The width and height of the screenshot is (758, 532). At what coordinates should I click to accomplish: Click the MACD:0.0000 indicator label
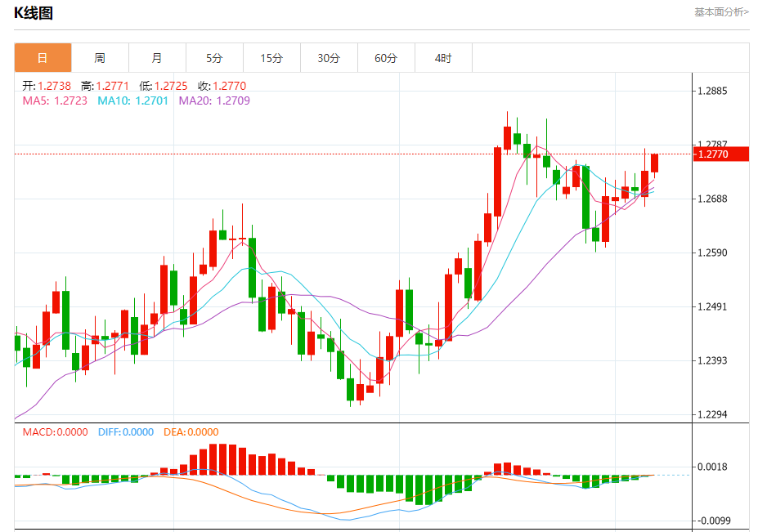coord(55,432)
